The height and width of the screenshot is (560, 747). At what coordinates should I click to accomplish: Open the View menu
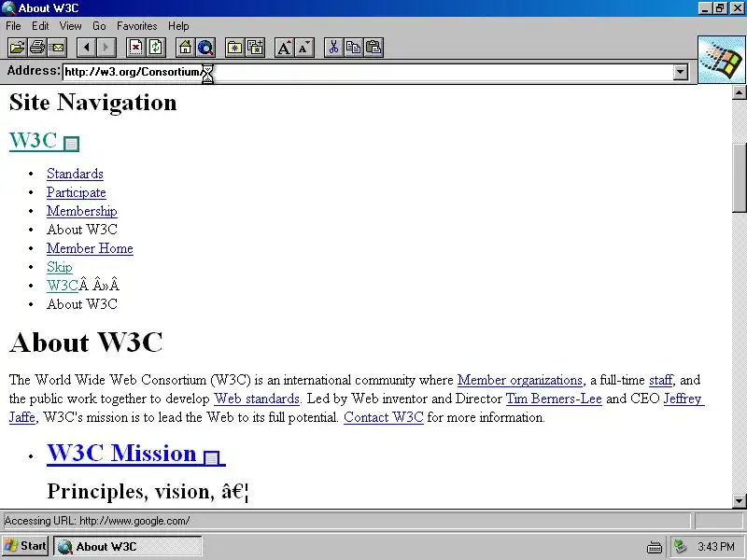point(71,26)
